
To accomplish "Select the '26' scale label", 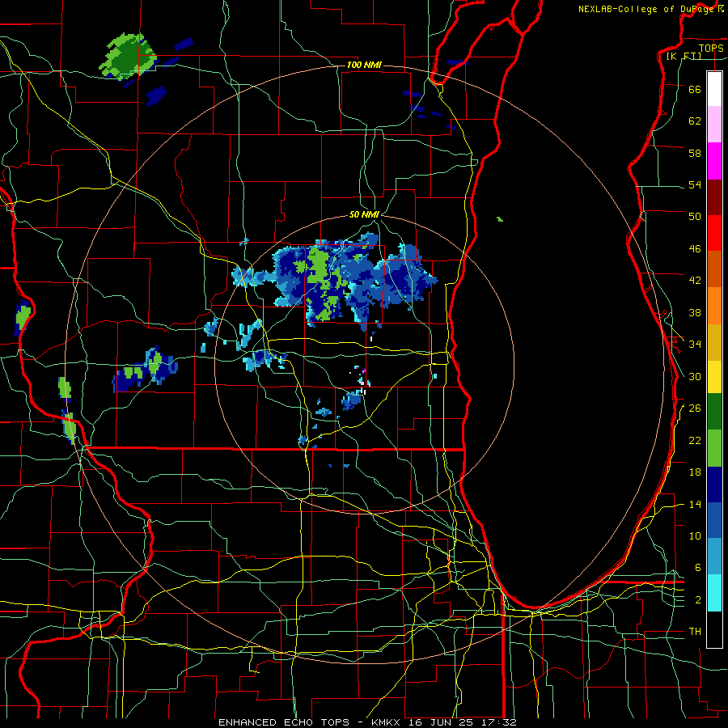I will click(695, 408).
